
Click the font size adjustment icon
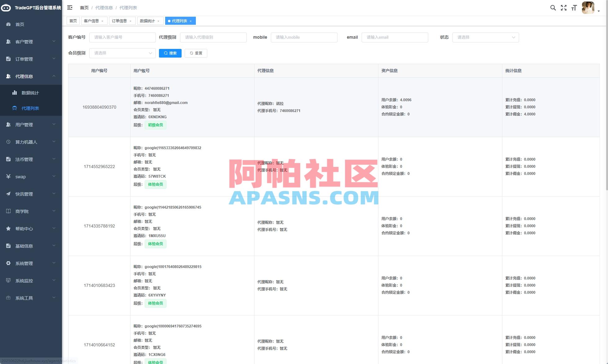574,7
